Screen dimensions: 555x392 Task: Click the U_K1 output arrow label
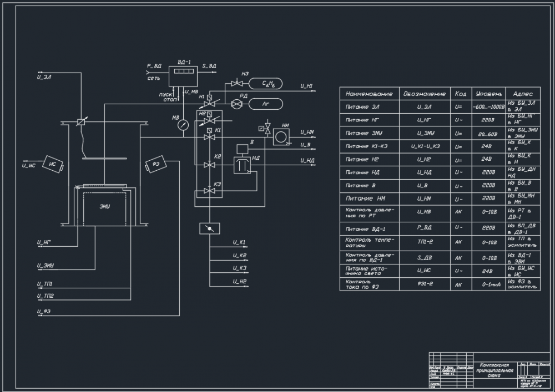click(239, 242)
